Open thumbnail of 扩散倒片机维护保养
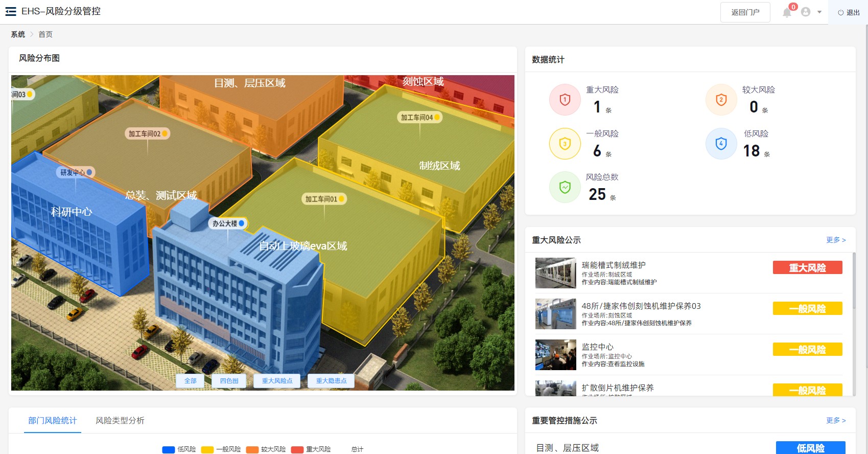Image resolution: width=868 pixels, height=454 pixels. pyautogui.click(x=556, y=388)
